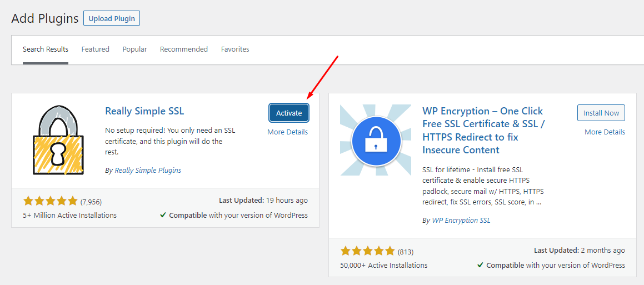Click the Really Simple SSL padlock icon

tap(58, 140)
